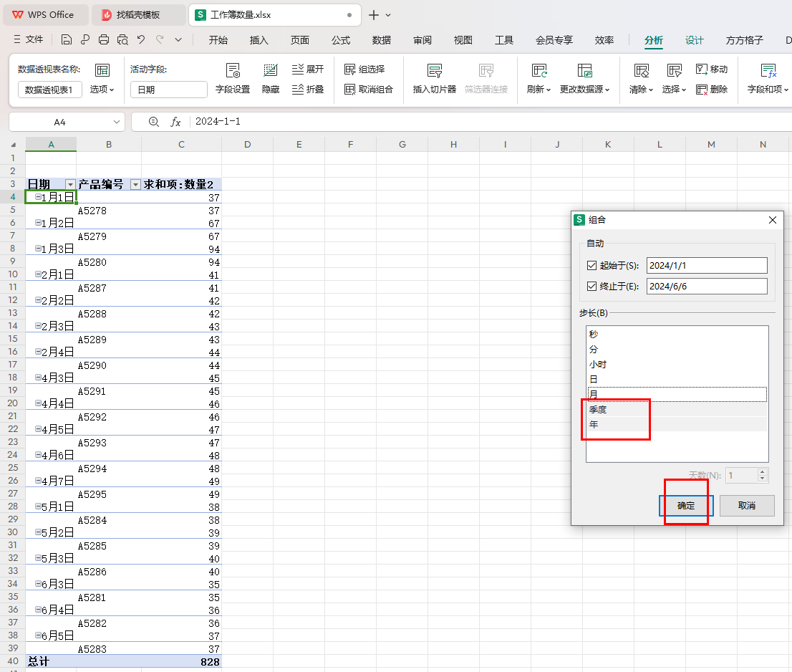Image resolution: width=792 pixels, height=672 pixels.
Task: Click the select-all corner triangle
Action: [13, 145]
